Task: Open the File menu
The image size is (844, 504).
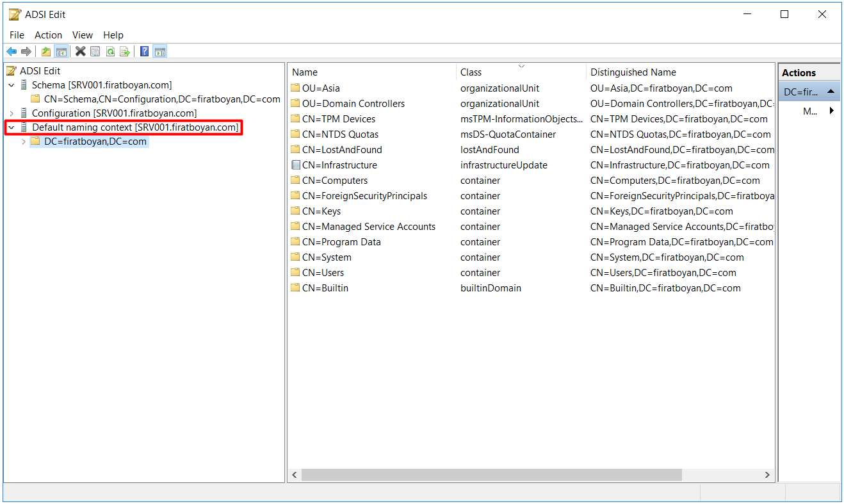Action: 17,35
